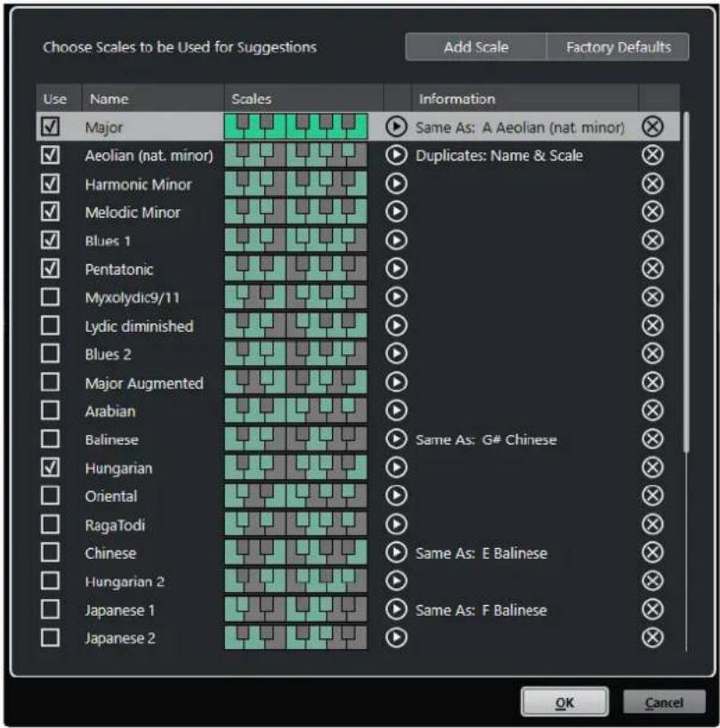Click the Add Scale button

(476, 47)
